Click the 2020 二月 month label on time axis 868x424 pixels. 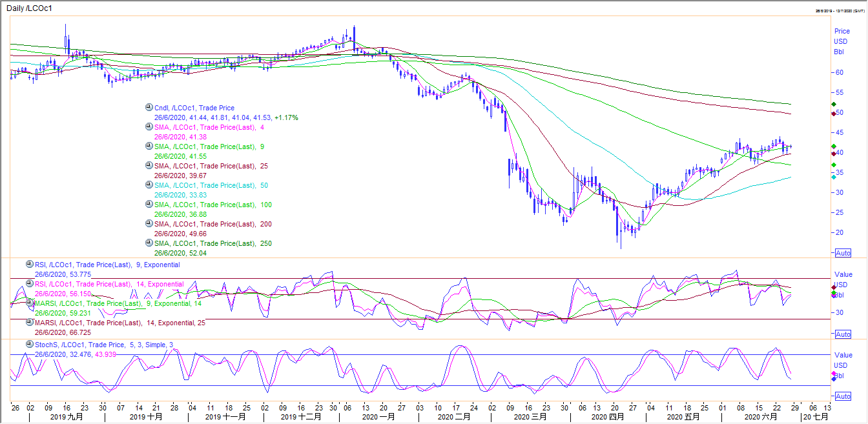click(x=454, y=417)
